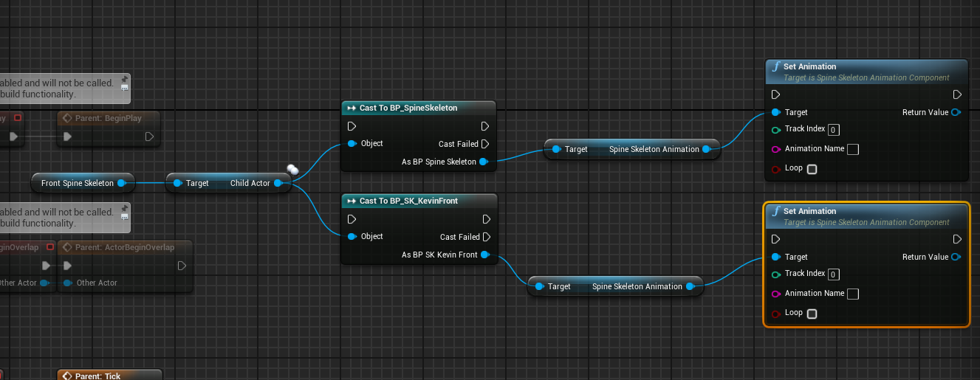Click the function icon of selected Set Animation node
Screen dimensions: 980x380
tap(775, 212)
